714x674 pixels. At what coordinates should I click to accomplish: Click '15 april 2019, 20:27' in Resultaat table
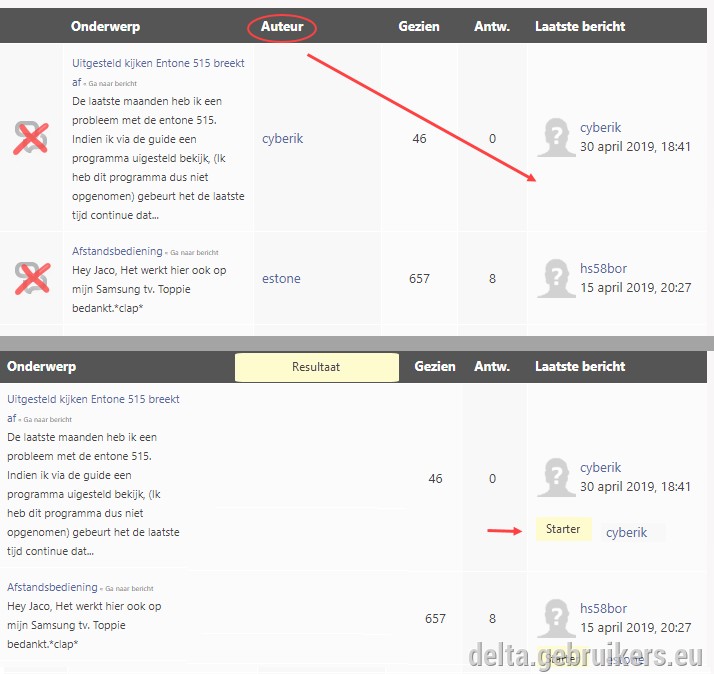635,628
